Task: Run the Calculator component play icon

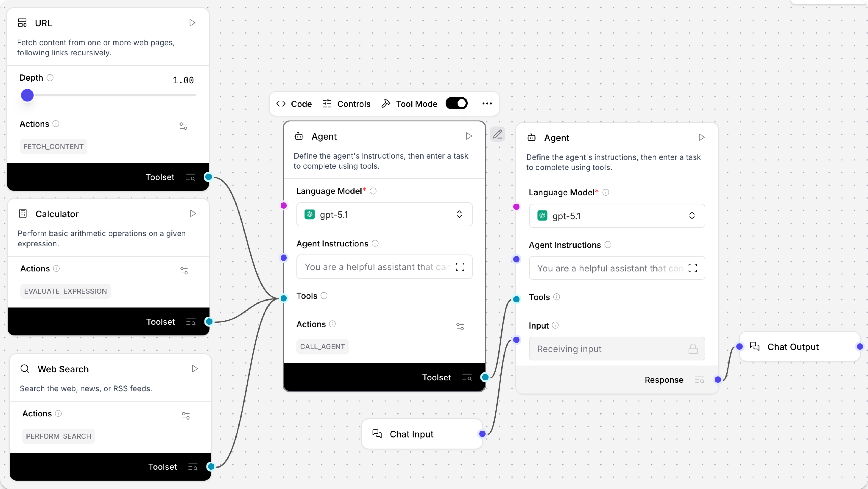Action: 193,213
